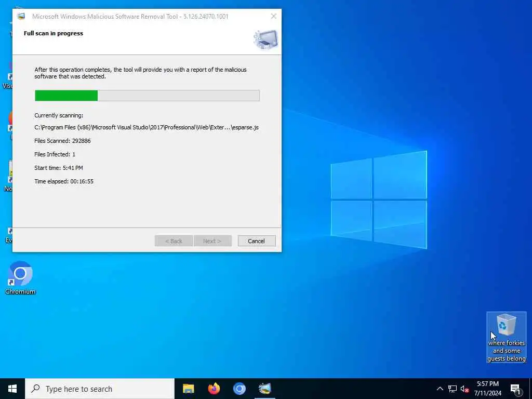Click the 'Time elapsed: 00:16:55' text
Viewport: 532px width, 399px height.
pos(64,181)
